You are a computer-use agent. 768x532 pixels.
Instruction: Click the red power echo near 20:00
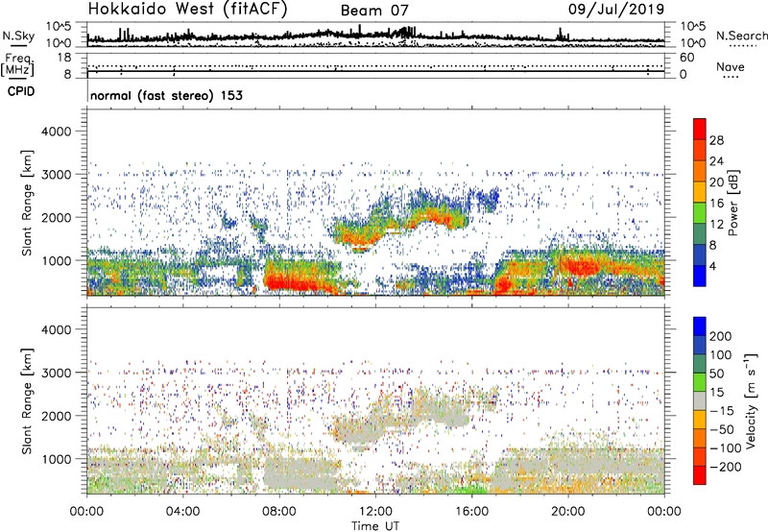tap(581, 267)
